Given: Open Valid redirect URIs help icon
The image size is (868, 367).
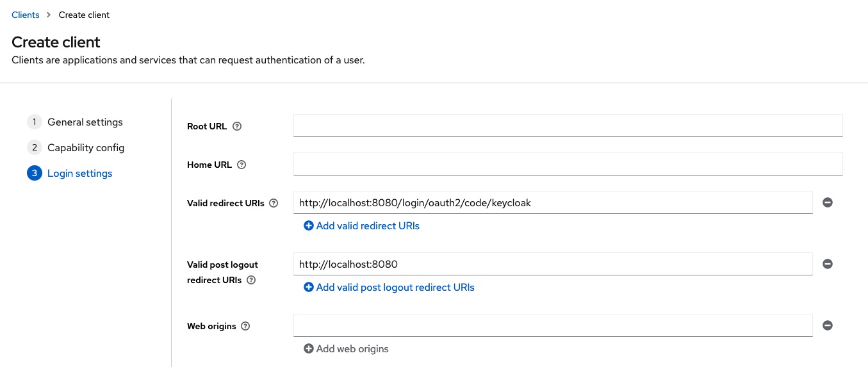Looking at the screenshot, I should pos(274,203).
